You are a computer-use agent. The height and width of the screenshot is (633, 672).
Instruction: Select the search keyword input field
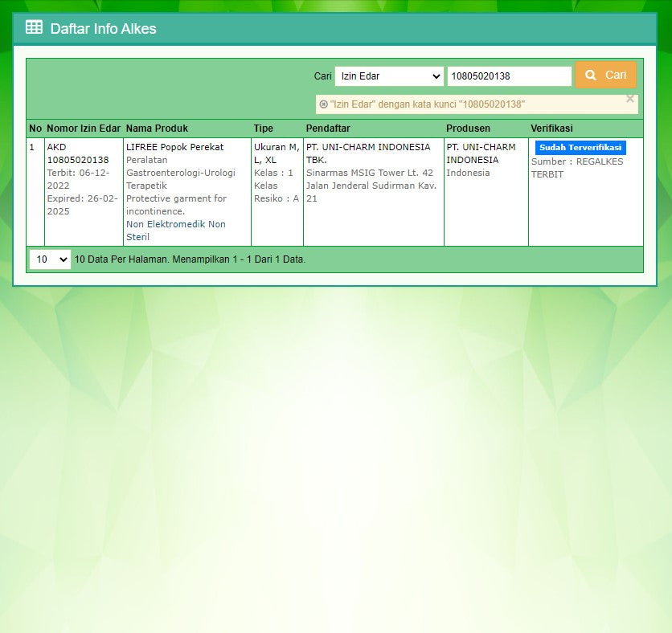510,76
